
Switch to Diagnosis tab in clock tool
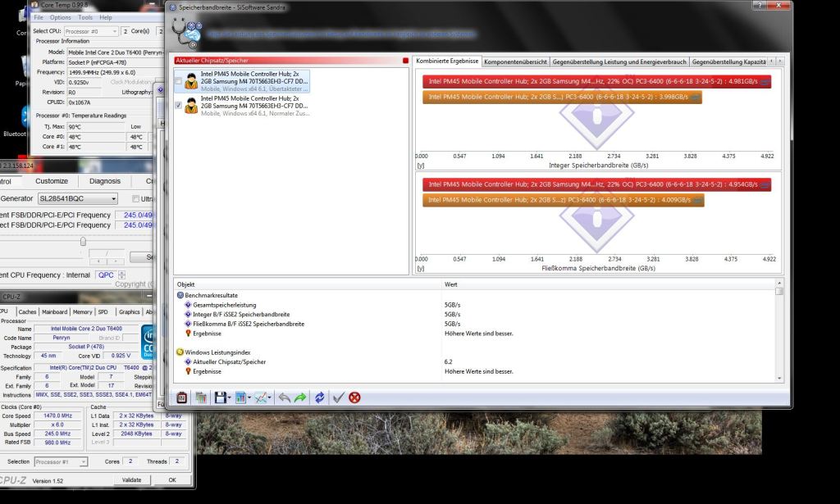click(105, 181)
